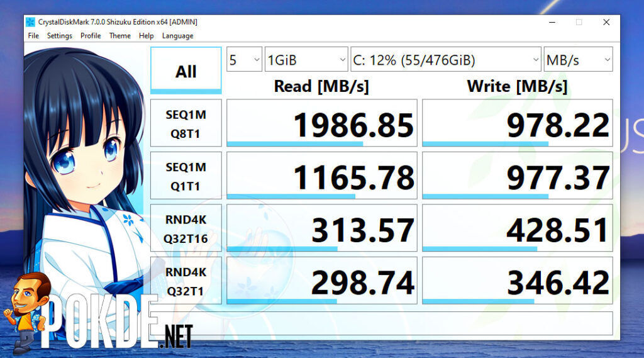This screenshot has width=644, height=358.
Task: Expand the test count dropdown showing 5
Action: (x=245, y=60)
